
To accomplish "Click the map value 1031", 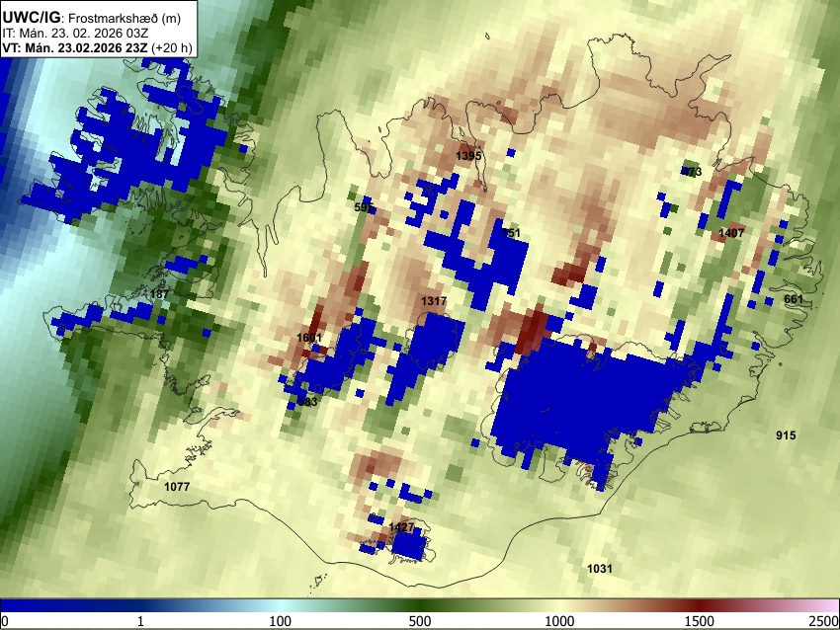I will point(600,569).
